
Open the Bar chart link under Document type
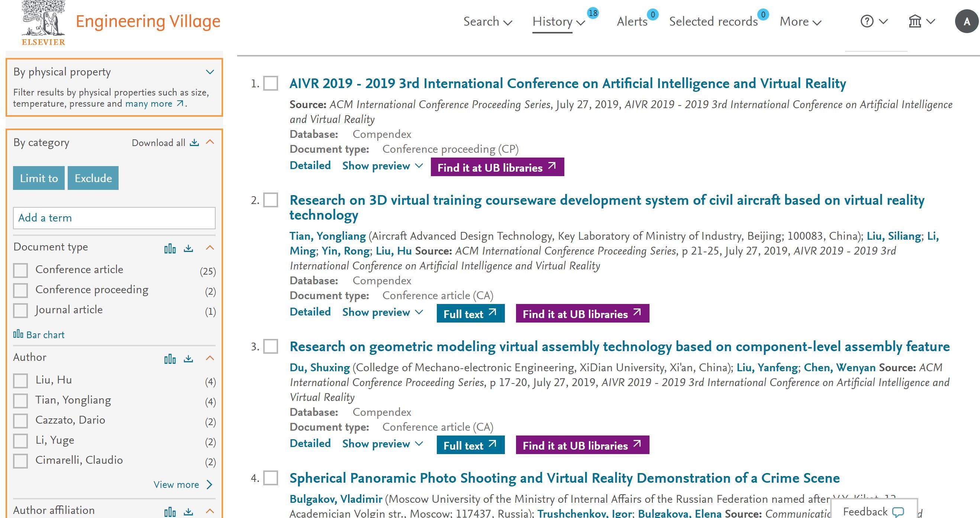tap(39, 335)
